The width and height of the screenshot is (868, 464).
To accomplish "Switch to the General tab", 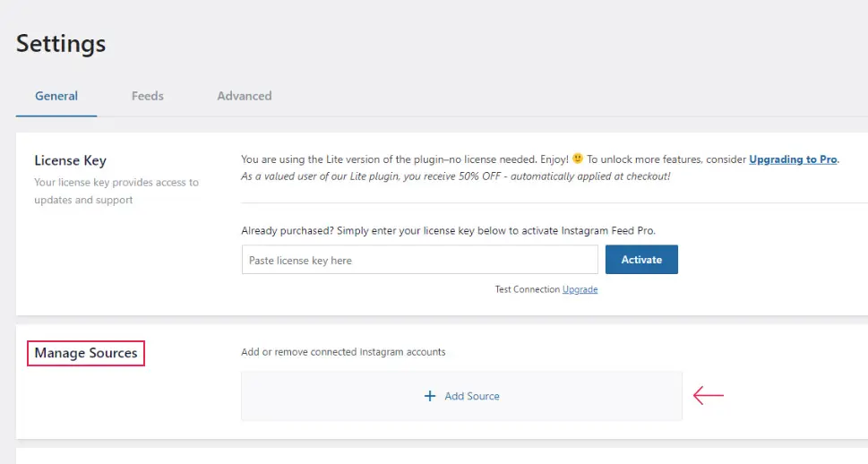I will (x=56, y=96).
